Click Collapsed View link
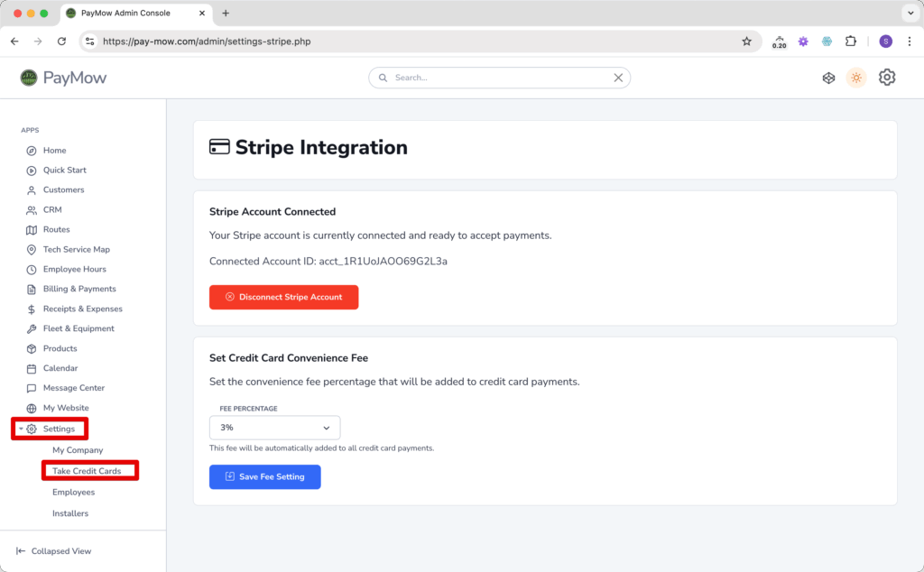Viewport: 924px width, 572px height. (x=61, y=551)
